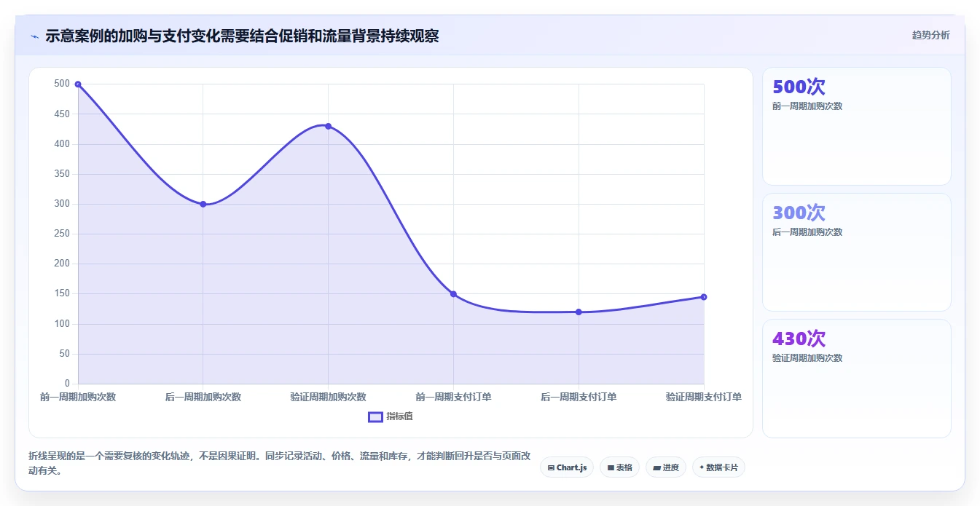Screen dimensions: 980x506
Task: Click the data point for 验证周期加购次数
Action: [328, 126]
